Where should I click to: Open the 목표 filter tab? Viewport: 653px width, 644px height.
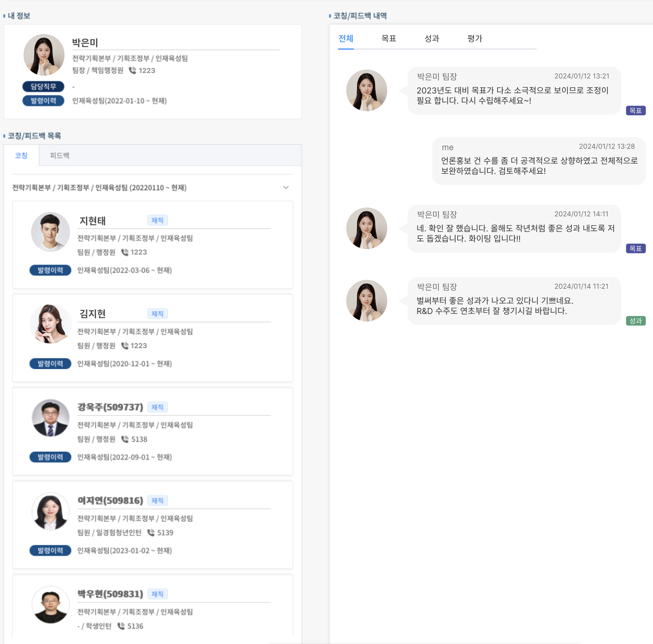(x=389, y=39)
